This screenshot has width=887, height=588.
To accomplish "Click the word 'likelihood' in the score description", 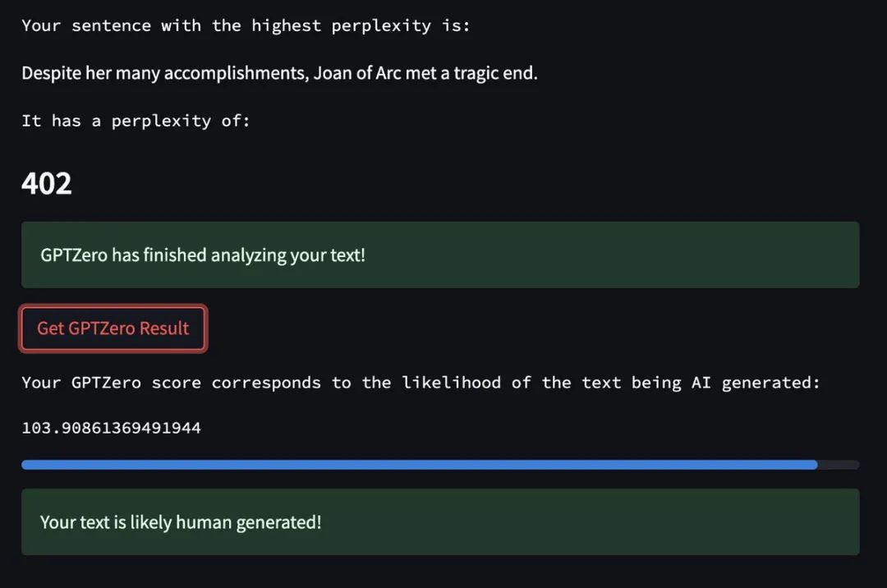I will pos(451,383).
